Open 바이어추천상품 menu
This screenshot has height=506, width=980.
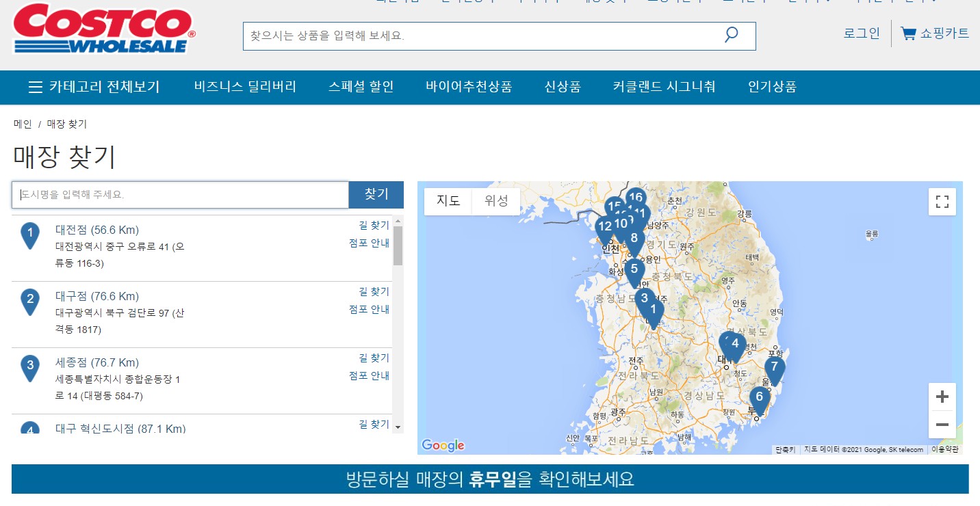click(x=469, y=87)
